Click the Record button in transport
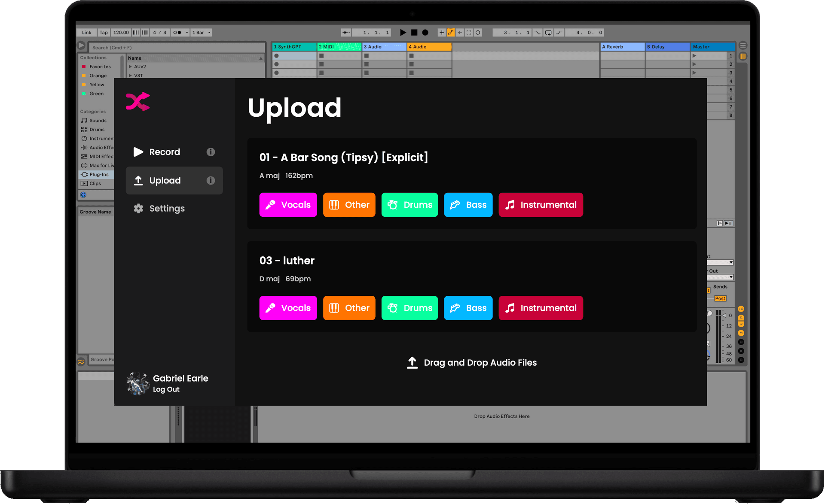The image size is (825, 504). point(425,33)
